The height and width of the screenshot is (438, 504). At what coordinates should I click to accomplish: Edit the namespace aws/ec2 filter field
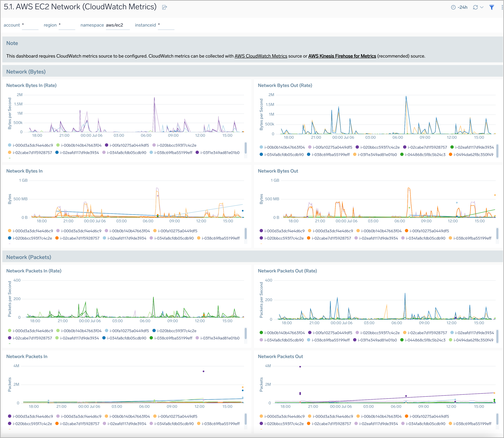point(118,25)
